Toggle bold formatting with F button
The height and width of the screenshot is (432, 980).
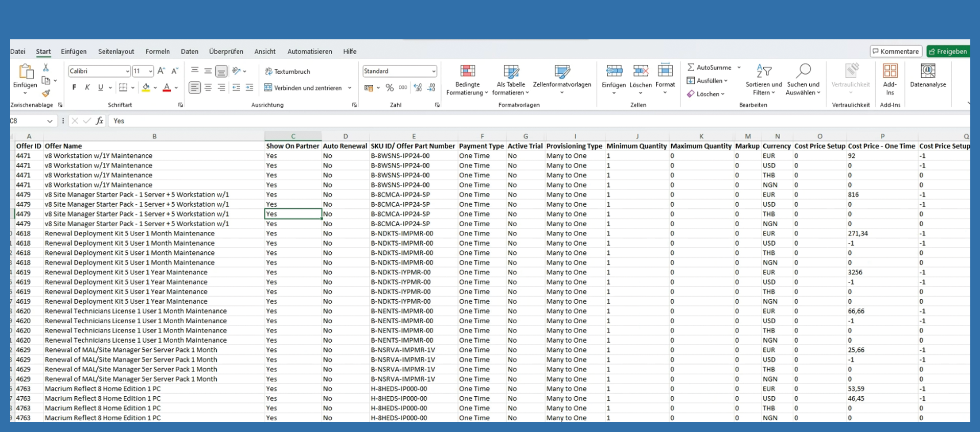click(x=74, y=88)
